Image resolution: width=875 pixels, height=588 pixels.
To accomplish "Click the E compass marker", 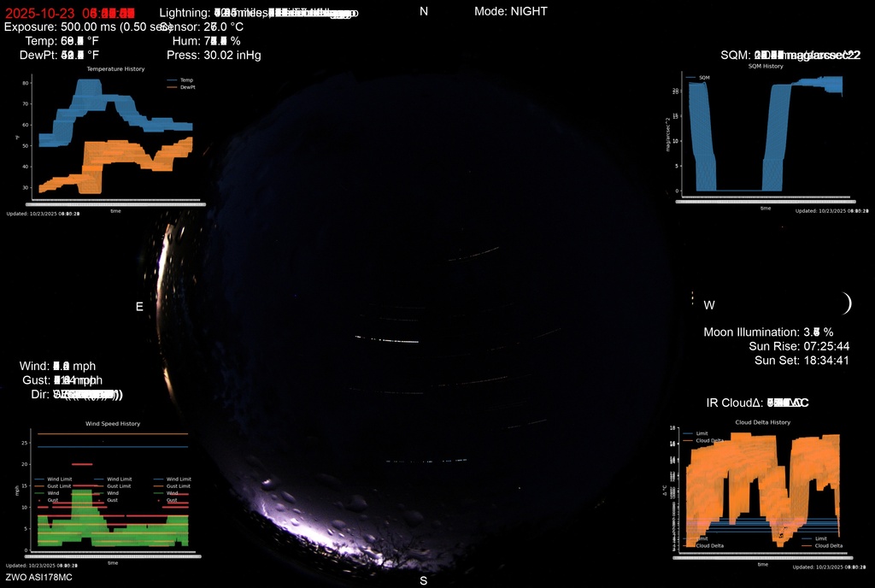I will [x=139, y=307].
